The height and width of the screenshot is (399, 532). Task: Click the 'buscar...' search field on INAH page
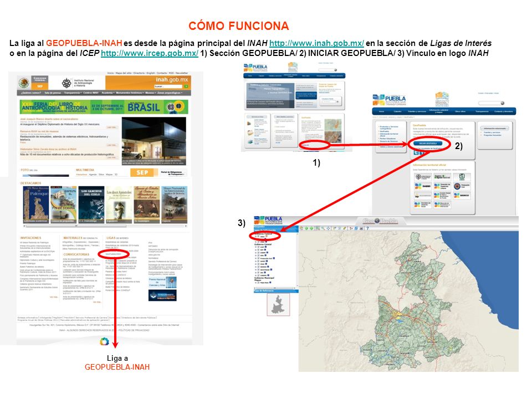click(168, 86)
